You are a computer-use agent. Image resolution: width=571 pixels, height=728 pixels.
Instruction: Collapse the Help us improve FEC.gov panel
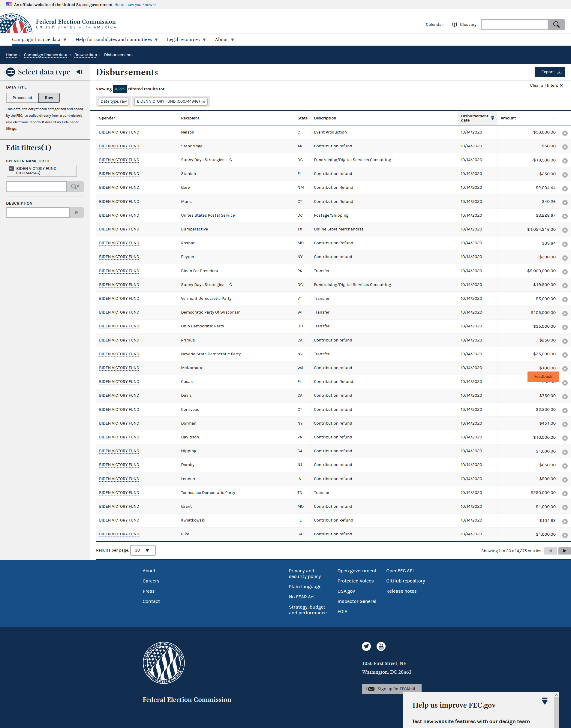click(x=545, y=701)
